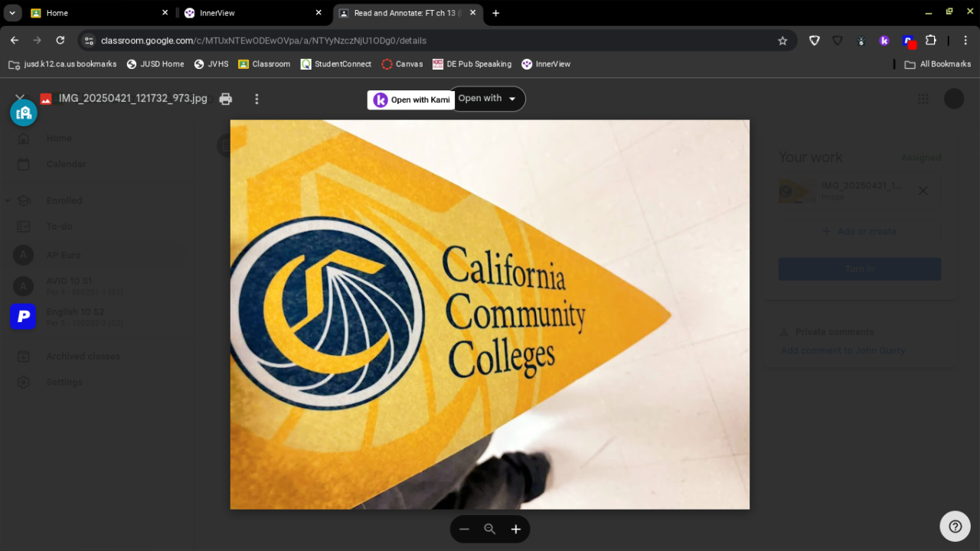
Task: Select the Read and Annotate tab
Action: [x=407, y=13]
